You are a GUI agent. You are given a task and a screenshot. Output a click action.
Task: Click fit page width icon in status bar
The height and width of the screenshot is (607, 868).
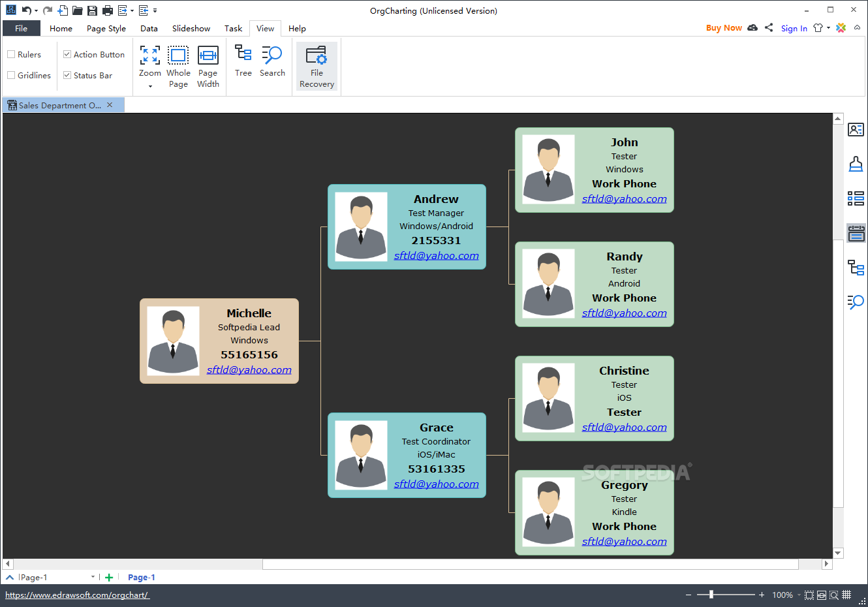[822, 595]
